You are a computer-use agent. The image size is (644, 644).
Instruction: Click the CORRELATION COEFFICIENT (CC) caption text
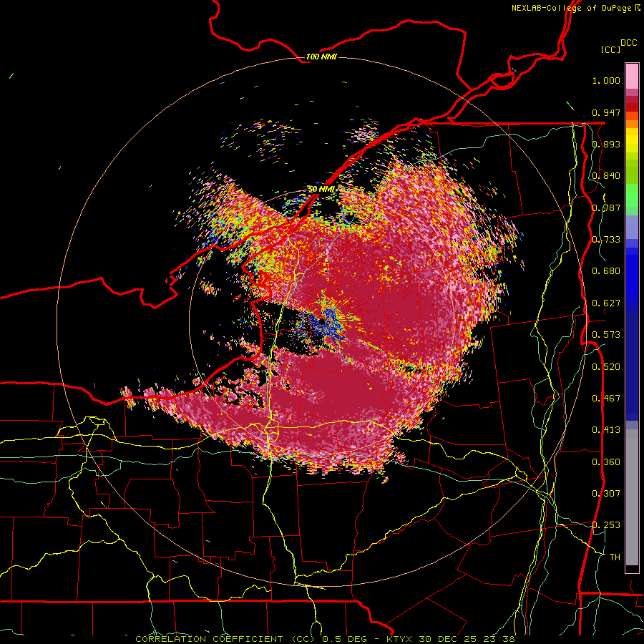(226, 639)
